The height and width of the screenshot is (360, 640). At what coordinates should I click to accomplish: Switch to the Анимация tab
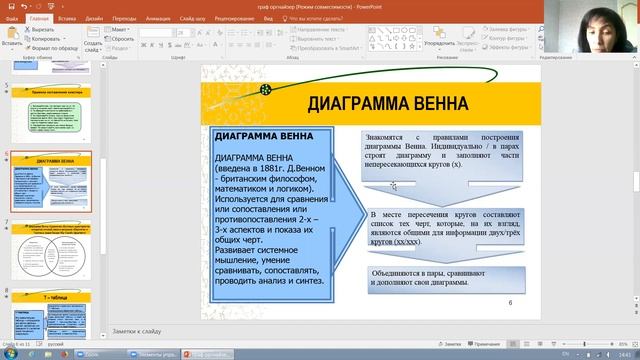(x=158, y=19)
